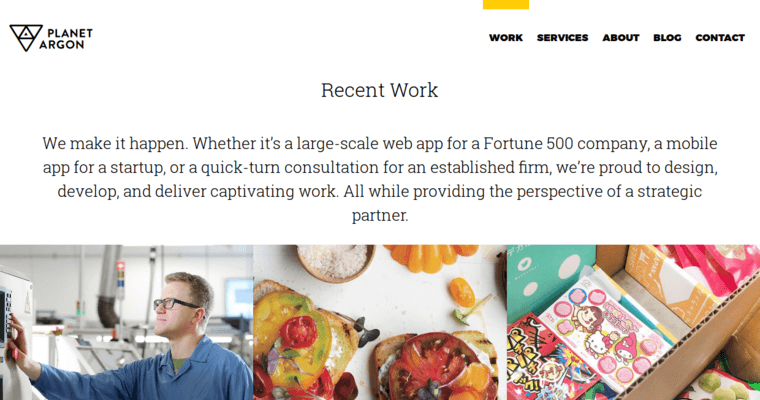Click the Planet Argon wordmark text
Viewport: 760px width, 400px height.
click(68, 38)
